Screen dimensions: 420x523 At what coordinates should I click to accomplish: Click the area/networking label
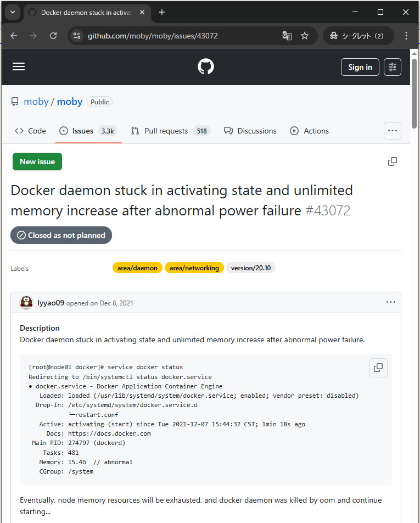(x=194, y=268)
